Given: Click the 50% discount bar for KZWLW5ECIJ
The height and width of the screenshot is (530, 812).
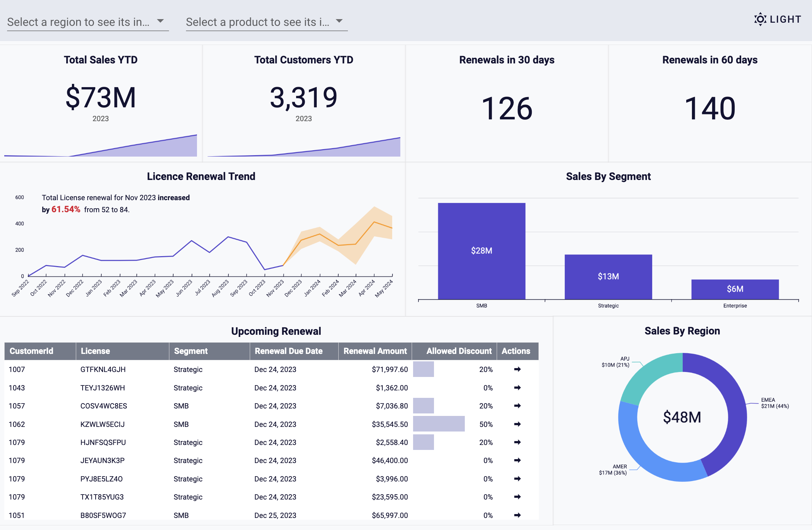Looking at the screenshot, I should tap(439, 424).
